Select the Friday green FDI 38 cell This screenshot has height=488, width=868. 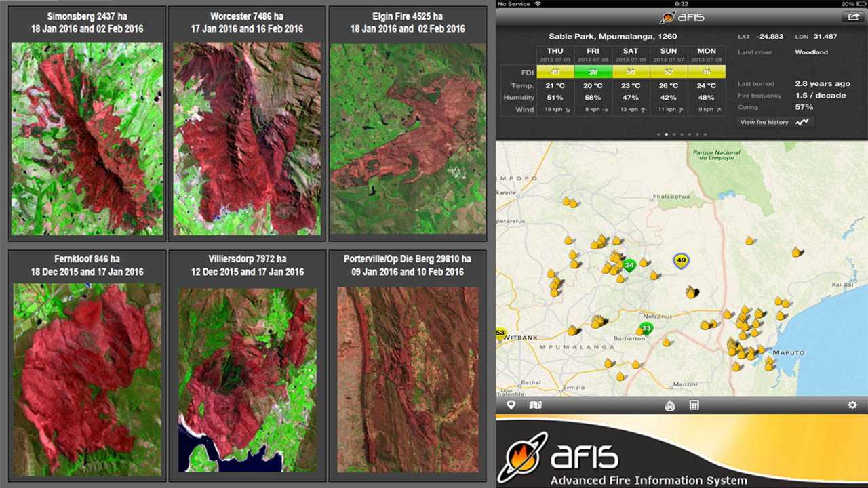(593, 72)
